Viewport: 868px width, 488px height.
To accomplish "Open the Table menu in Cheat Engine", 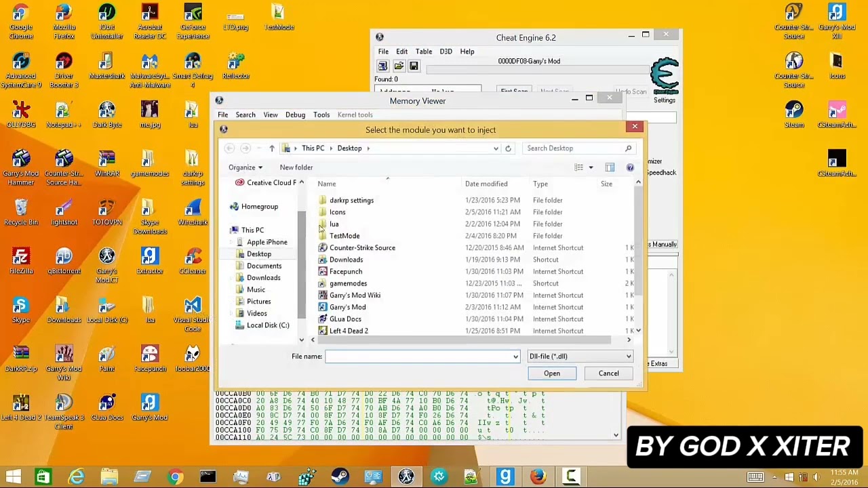I will pos(424,52).
